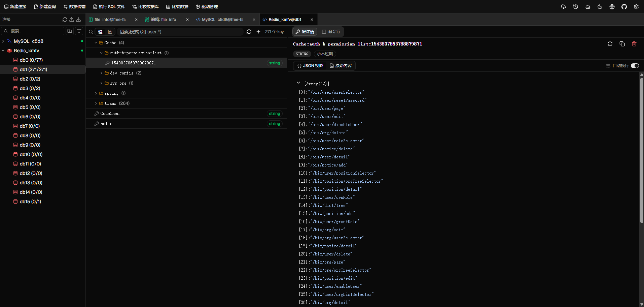Collapse the Redis_kmfv connection

pyautogui.click(x=3, y=51)
